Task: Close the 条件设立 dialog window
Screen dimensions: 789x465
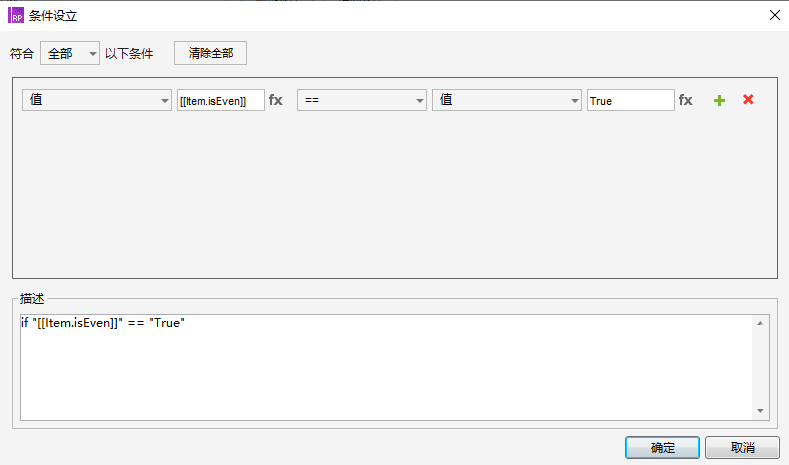Action: pyautogui.click(x=775, y=15)
